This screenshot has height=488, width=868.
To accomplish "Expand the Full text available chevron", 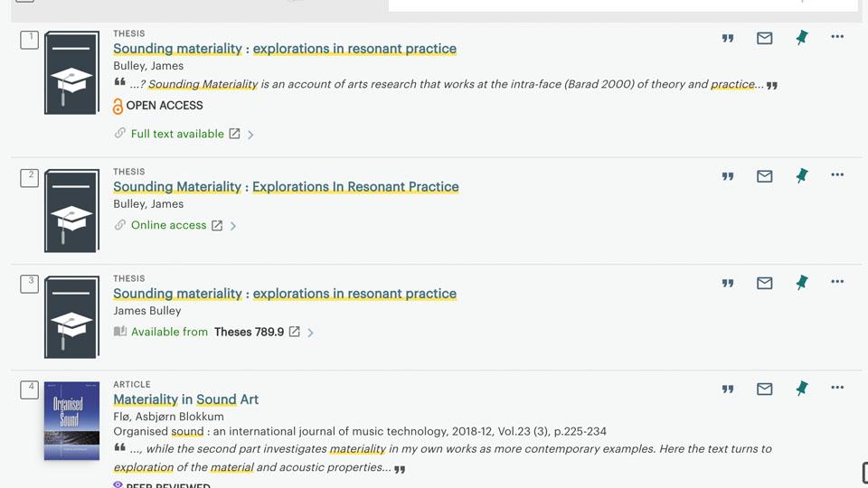I will click(251, 135).
